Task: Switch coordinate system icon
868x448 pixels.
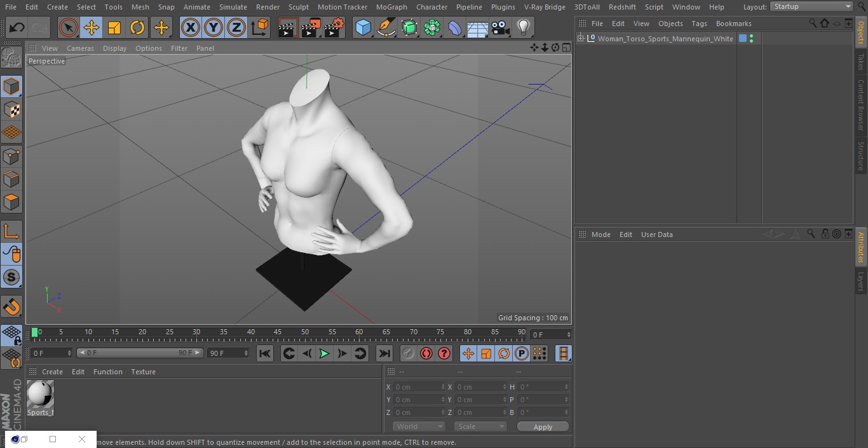Action: (260, 28)
